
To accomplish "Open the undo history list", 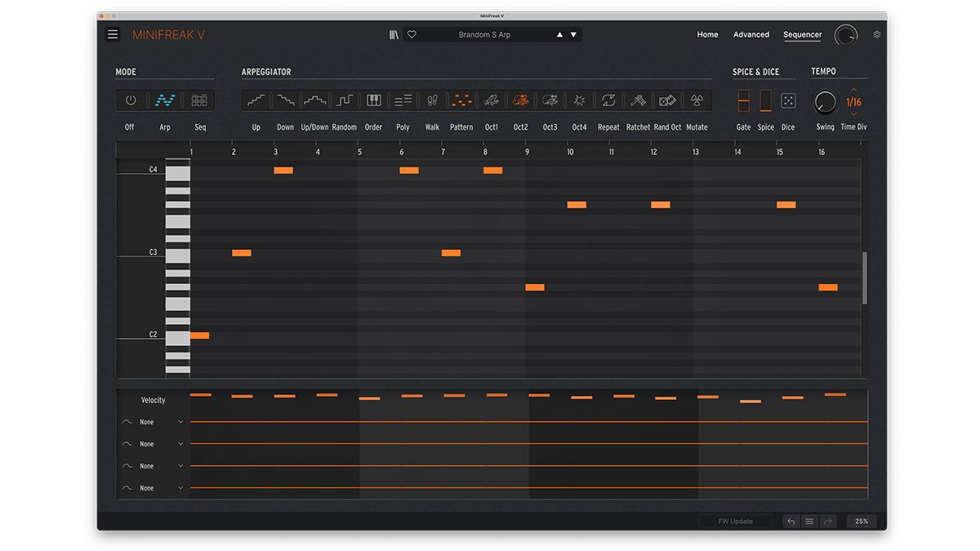I will [x=809, y=521].
